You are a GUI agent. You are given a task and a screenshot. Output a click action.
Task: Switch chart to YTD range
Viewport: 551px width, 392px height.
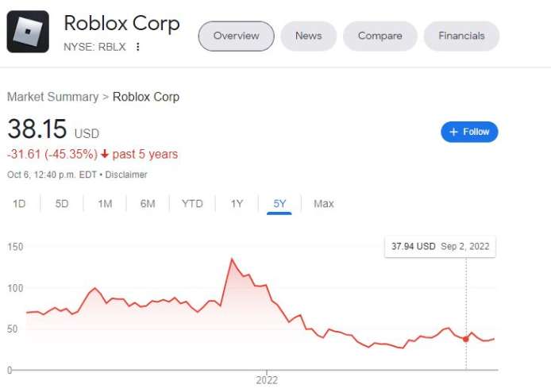click(192, 204)
